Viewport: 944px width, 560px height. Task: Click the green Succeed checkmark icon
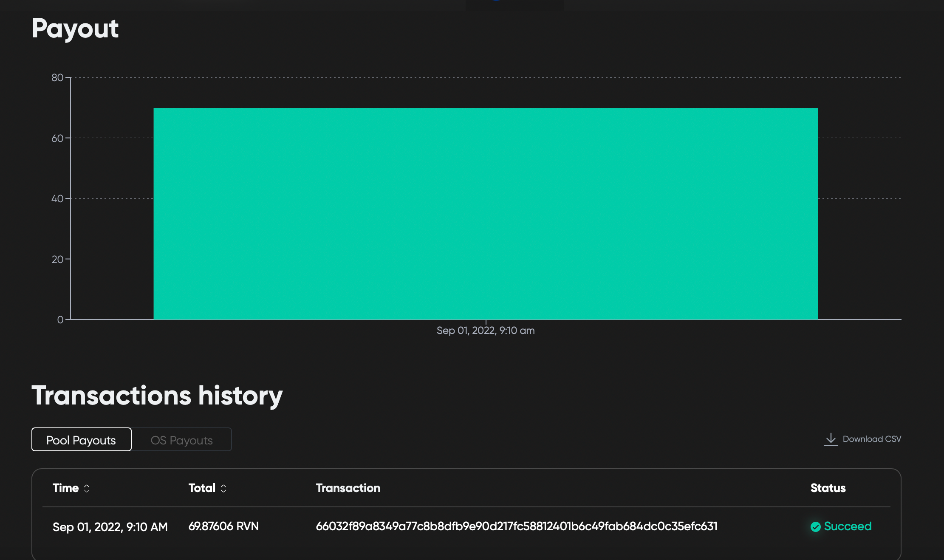[x=815, y=527]
